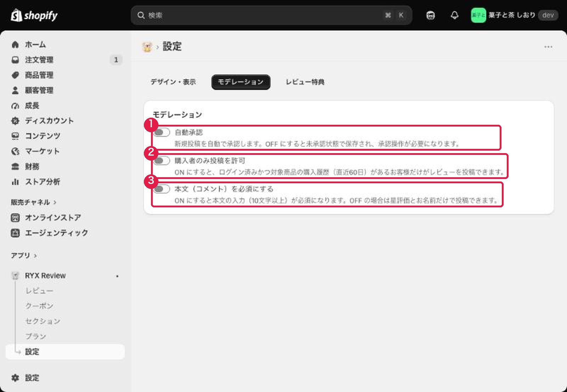Click the 注文管理 badge count 1
The image size is (567, 392).
click(116, 60)
